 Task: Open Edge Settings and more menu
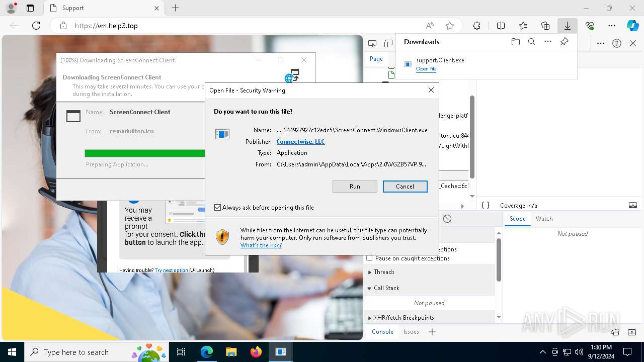[612, 26]
